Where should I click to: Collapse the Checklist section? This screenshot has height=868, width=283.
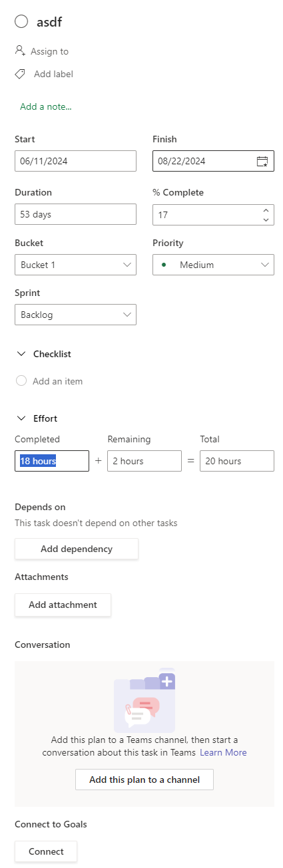[21, 354]
